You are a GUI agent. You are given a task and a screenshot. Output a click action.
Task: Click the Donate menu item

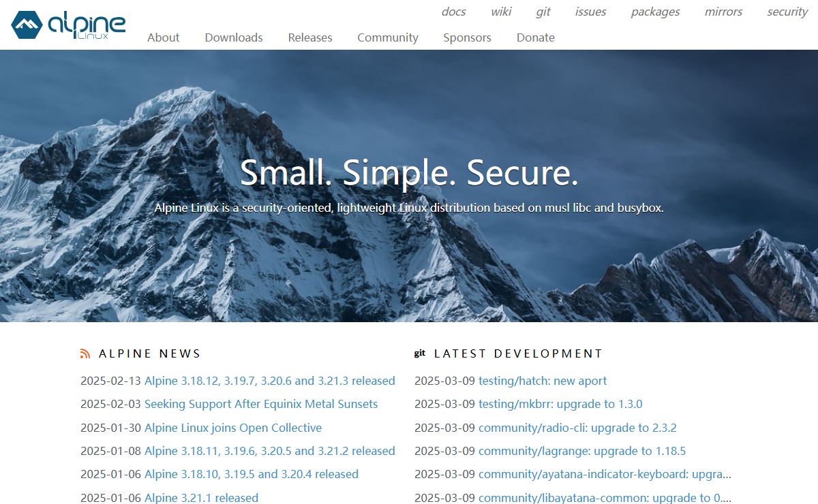pos(536,37)
